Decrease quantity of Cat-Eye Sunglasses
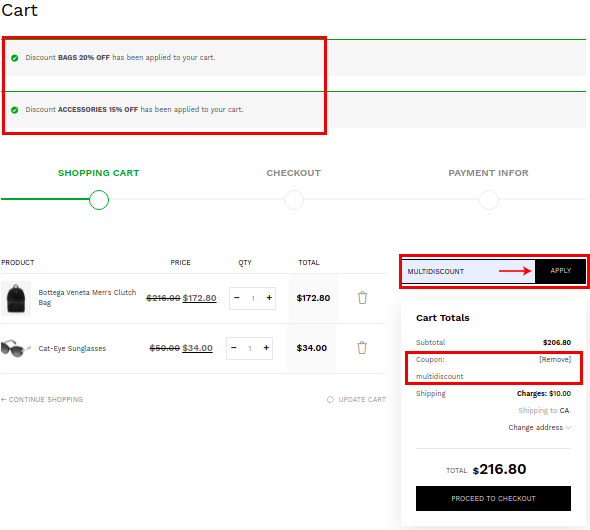 point(234,348)
